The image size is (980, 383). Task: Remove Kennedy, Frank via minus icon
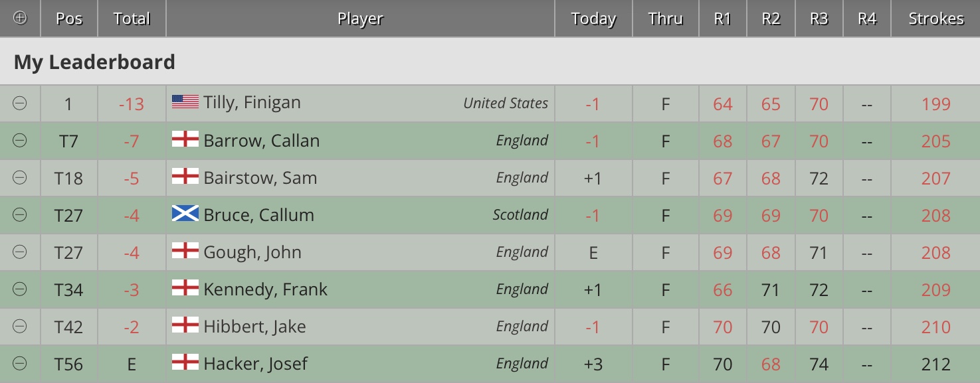coord(20,289)
